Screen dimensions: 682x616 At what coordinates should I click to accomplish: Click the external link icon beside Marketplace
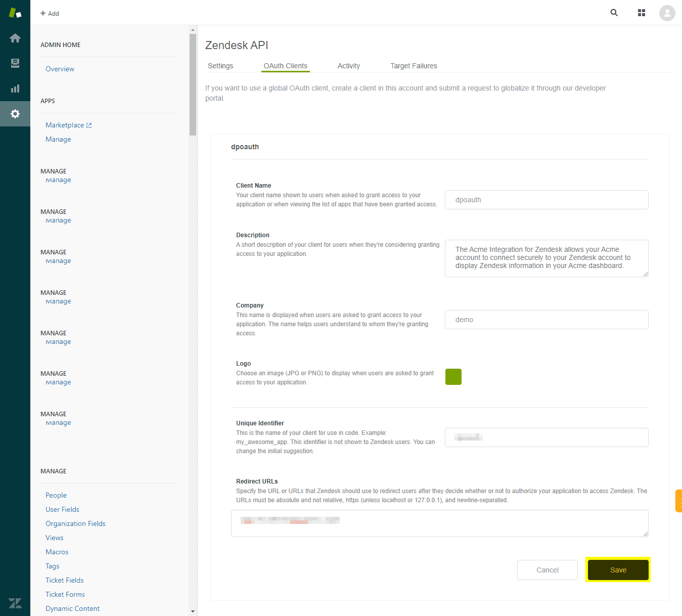(x=89, y=125)
